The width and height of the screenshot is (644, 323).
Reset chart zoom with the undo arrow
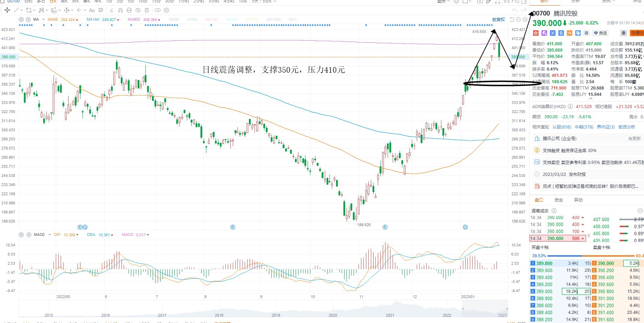(512, 20)
